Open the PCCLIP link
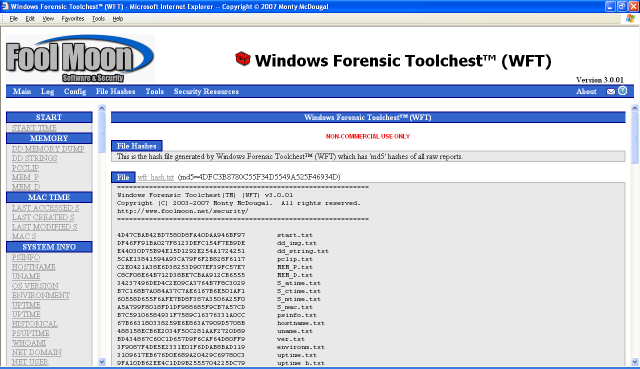This screenshot has height=369, width=640. coord(25,168)
